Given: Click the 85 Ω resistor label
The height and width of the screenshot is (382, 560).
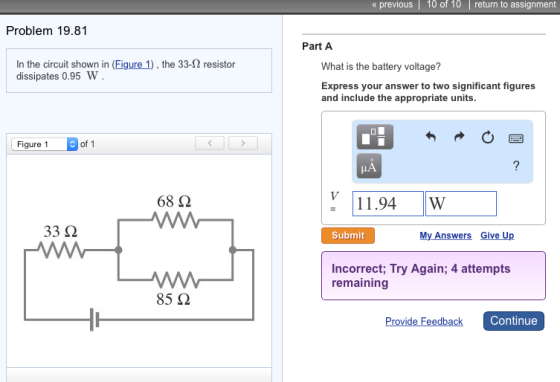Looking at the screenshot, I should point(173,299).
